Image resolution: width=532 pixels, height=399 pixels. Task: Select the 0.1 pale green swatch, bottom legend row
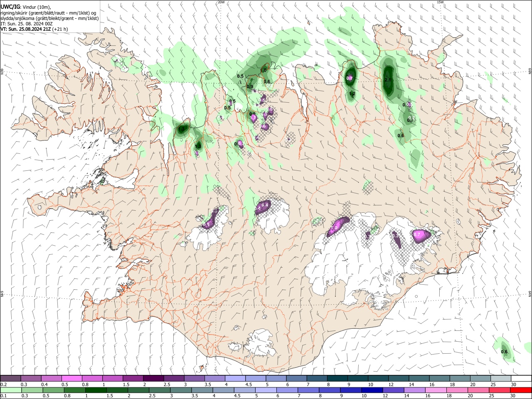10,390
